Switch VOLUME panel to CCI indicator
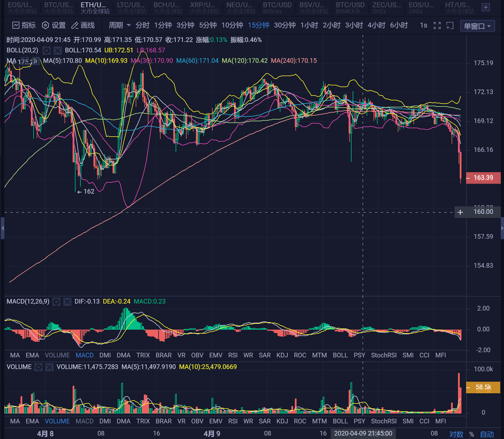 click(x=424, y=421)
